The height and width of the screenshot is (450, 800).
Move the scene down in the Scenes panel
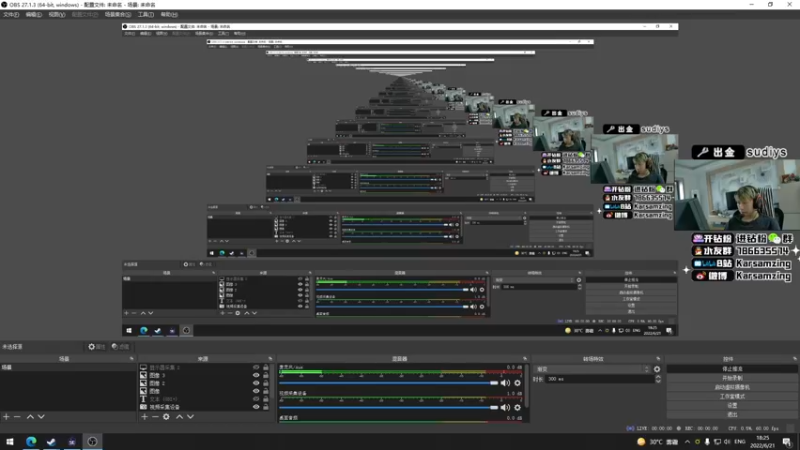pyautogui.click(x=41, y=417)
